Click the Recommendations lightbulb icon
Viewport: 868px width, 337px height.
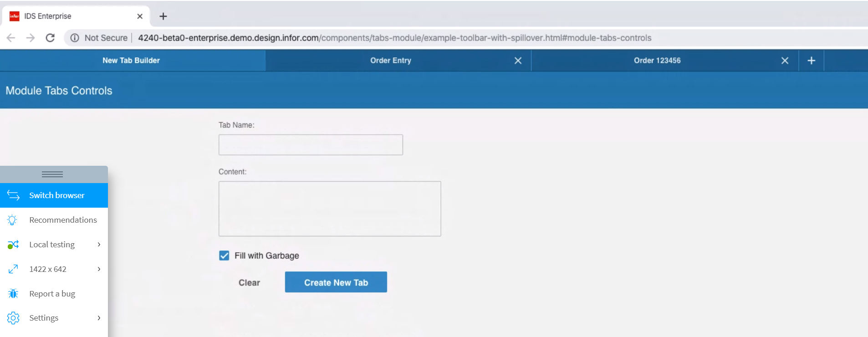[x=12, y=220]
